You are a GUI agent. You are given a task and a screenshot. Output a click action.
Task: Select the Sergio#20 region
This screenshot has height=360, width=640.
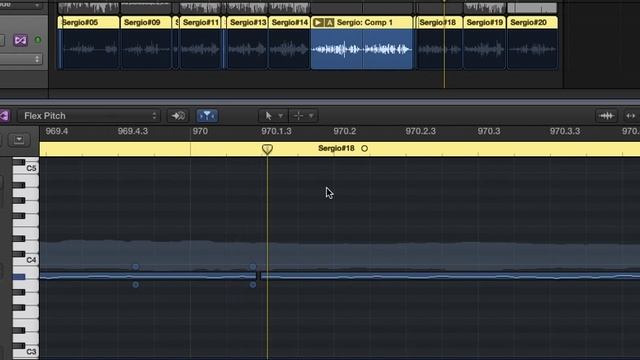click(x=532, y=42)
